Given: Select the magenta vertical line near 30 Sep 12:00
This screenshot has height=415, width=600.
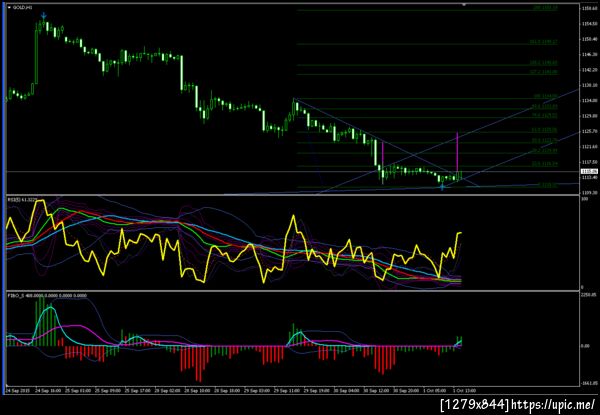Looking at the screenshot, I should [x=383, y=154].
